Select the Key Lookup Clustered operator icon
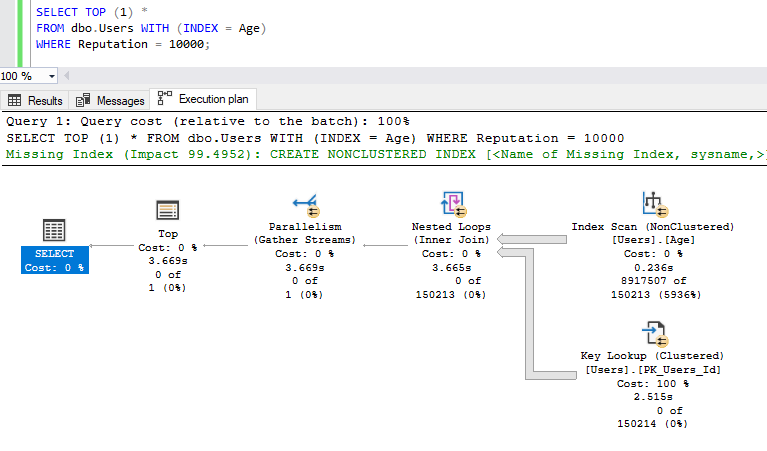 [653, 333]
